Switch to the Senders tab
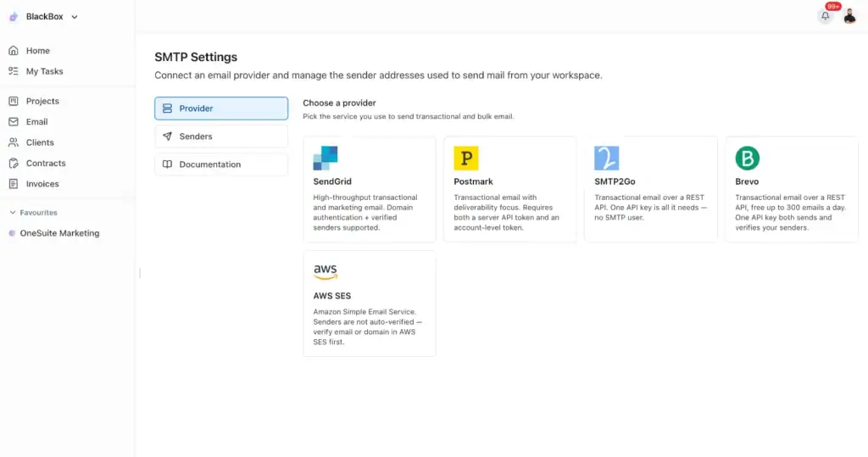 pyautogui.click(x=221, y=137)
